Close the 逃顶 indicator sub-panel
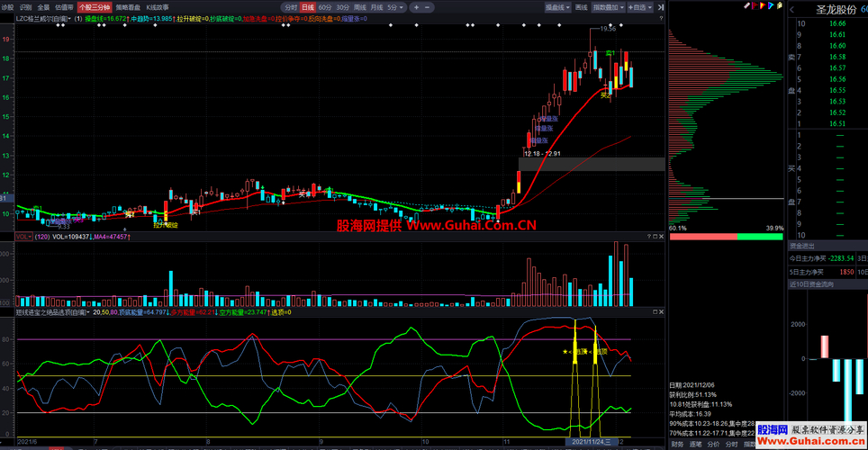The height and width of the screenshot is (450, 868). [x=661, y=312]
